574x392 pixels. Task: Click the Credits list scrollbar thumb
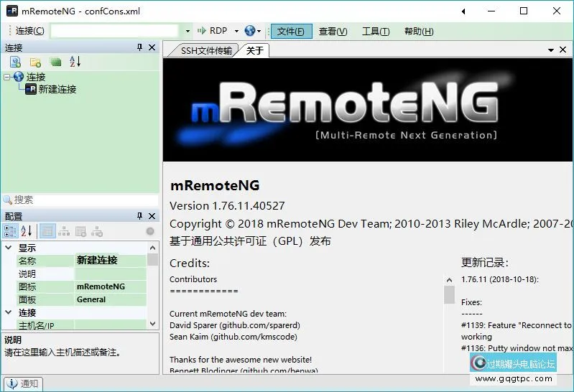[449, 295]
